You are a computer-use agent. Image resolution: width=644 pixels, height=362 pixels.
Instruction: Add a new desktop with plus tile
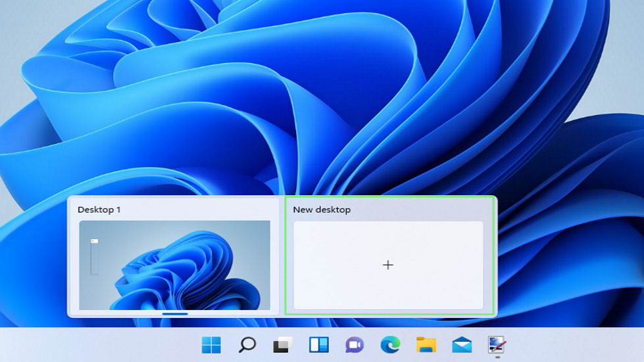coord(388,265)
